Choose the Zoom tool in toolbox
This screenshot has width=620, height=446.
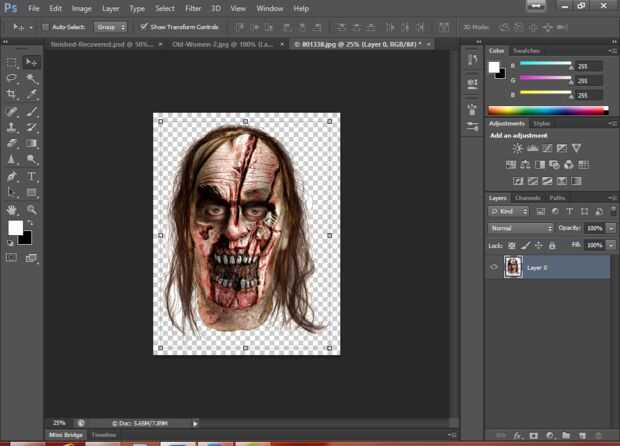pyautogui.click(x=31, y=210)
